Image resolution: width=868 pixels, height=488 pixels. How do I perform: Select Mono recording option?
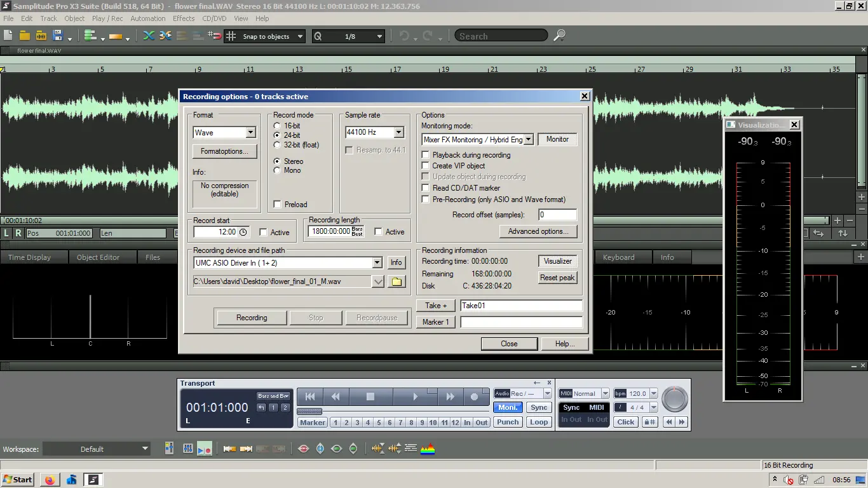tap(277, 170)
